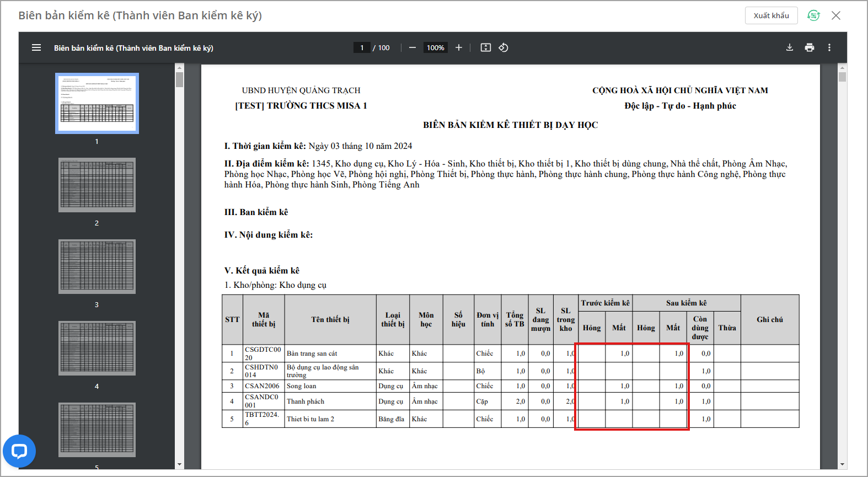
Task: Click the Ghi chú column header
Action: [x=770, y=320]
